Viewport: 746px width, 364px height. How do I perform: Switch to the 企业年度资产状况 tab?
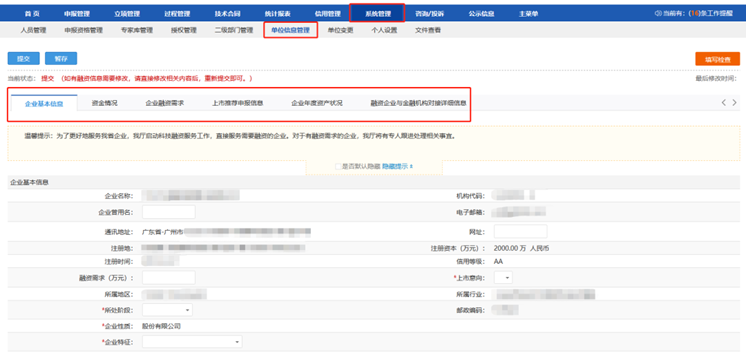[317, 103]
